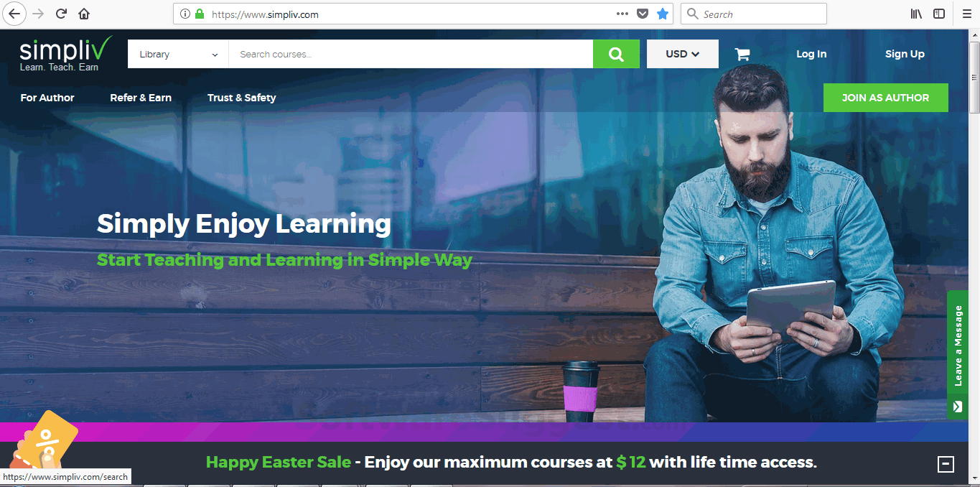Expand the Library category dropdown

(x=178, y=54)
